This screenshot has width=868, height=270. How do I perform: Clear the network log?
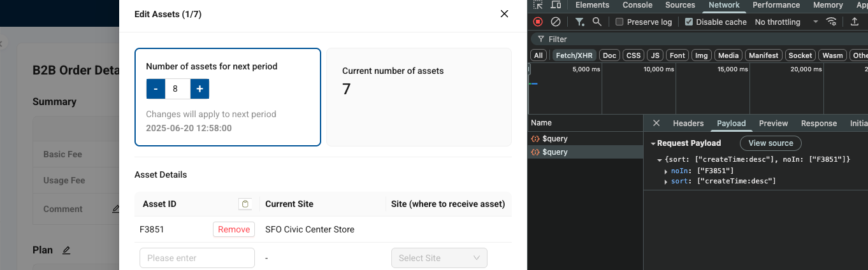[556, 22]
